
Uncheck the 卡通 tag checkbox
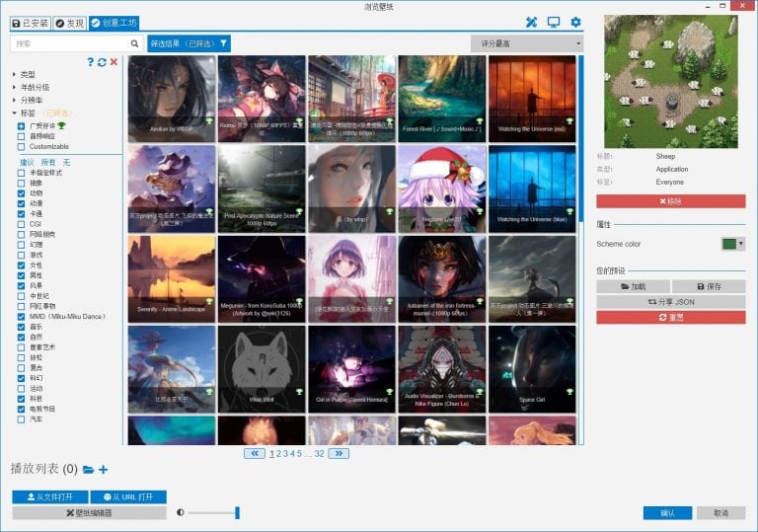click(21, 214)
